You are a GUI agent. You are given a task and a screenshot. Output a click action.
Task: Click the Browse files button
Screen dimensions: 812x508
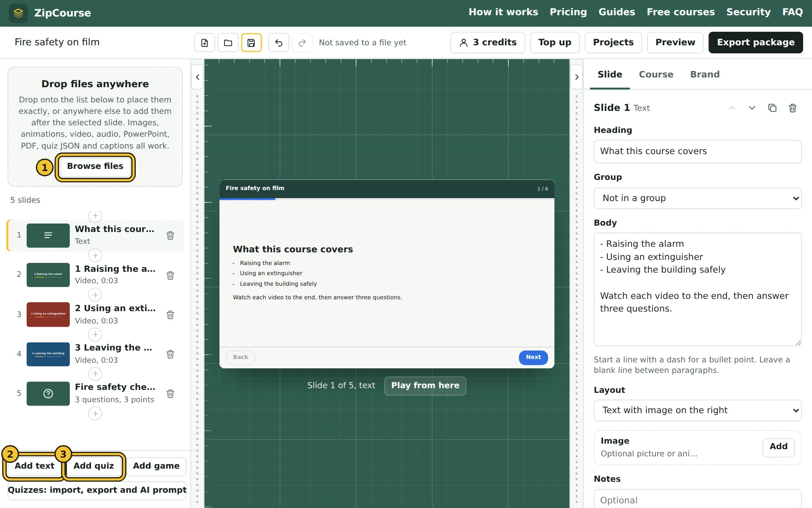click(95, 167)
